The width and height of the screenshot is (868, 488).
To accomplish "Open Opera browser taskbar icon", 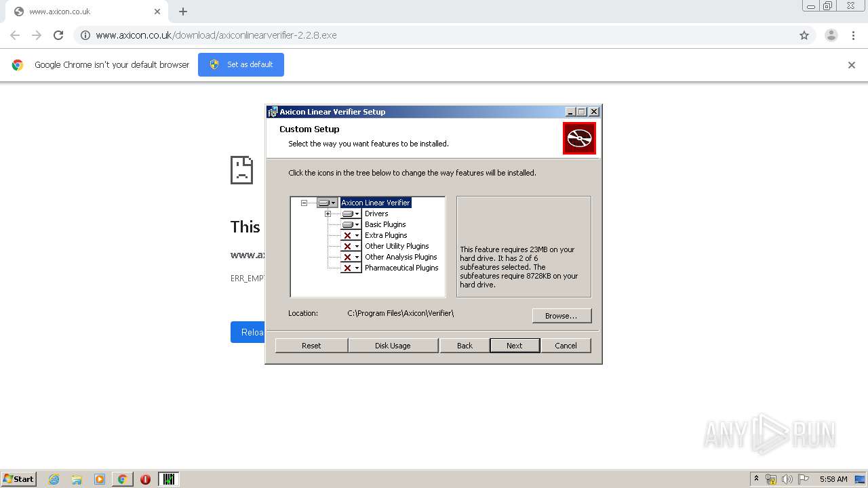I will point(145,479).
